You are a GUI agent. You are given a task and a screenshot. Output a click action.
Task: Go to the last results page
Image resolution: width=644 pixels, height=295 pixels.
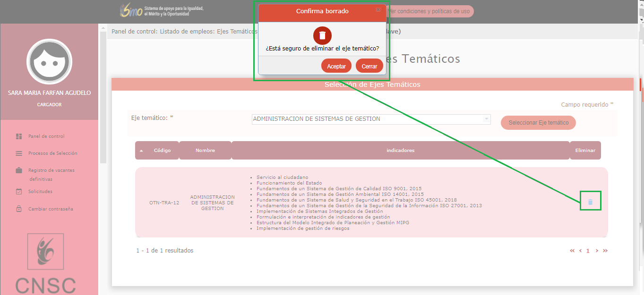(x=605, y=251)
